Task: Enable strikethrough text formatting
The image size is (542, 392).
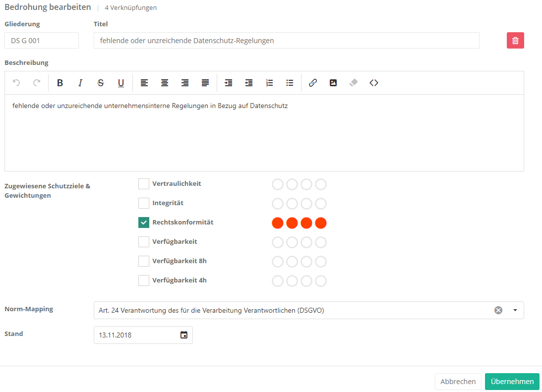Action: (101, 83)
